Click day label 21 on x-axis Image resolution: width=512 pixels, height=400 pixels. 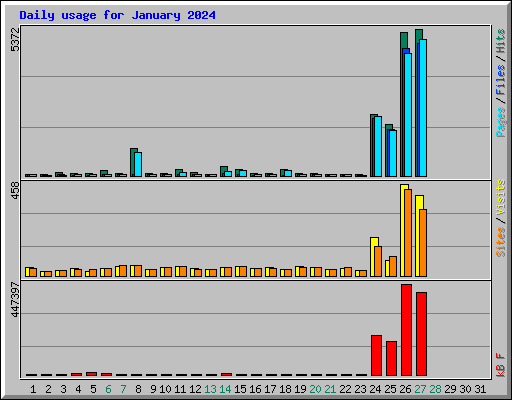[330, 389]
